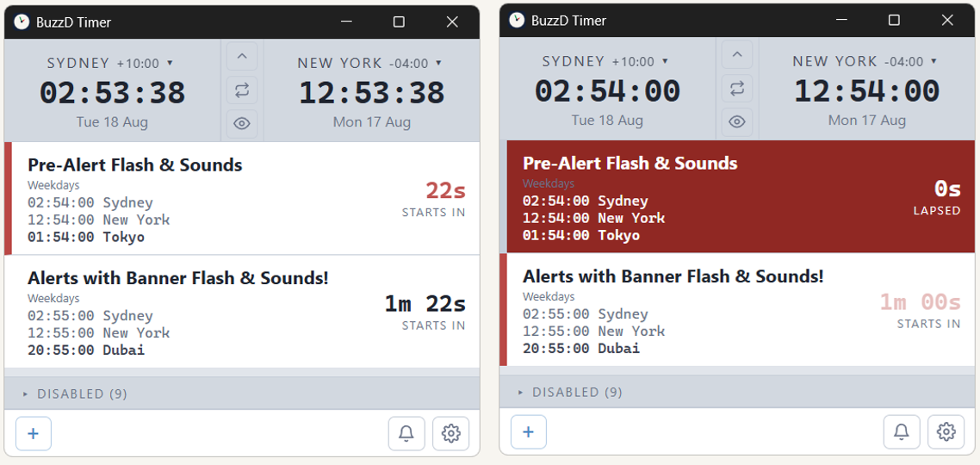
Task: Click Alerts with Banner title in left window
Action: 178,278
